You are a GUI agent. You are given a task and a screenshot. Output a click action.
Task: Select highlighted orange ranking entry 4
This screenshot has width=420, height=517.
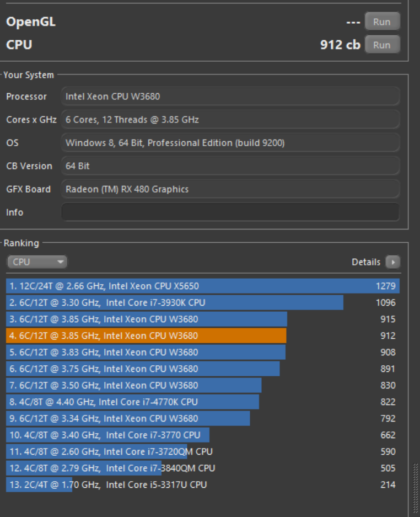pyautogui.click(x=203, y=335)
